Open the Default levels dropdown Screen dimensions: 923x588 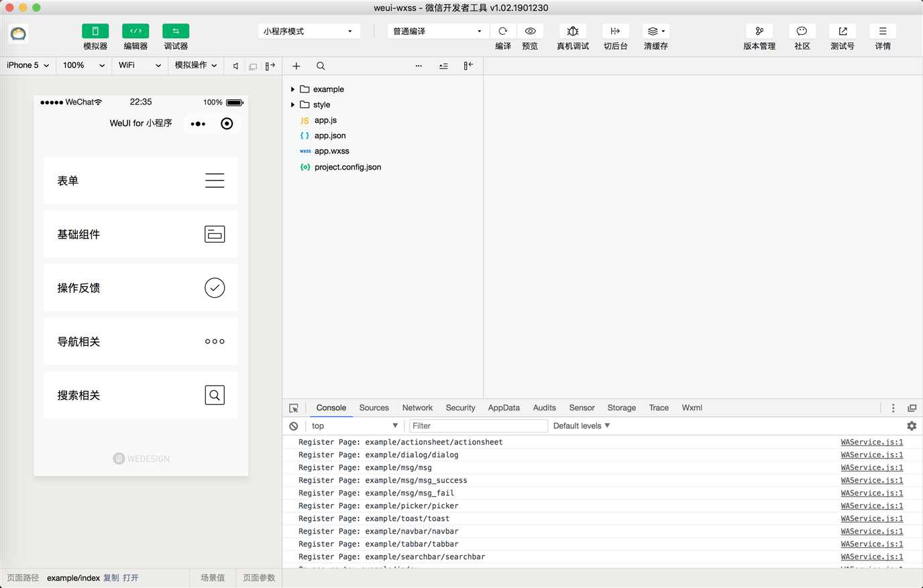coord(582,426)
